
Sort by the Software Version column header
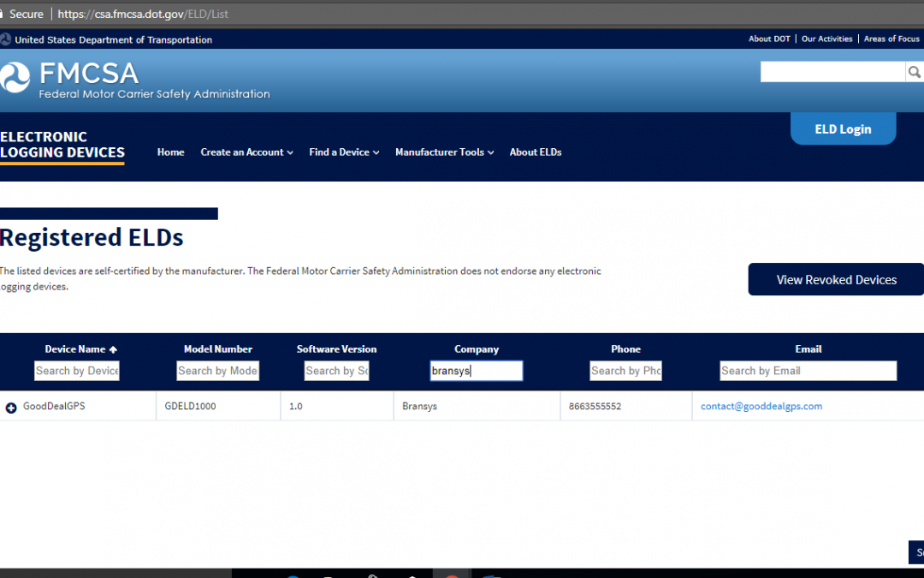336,349
